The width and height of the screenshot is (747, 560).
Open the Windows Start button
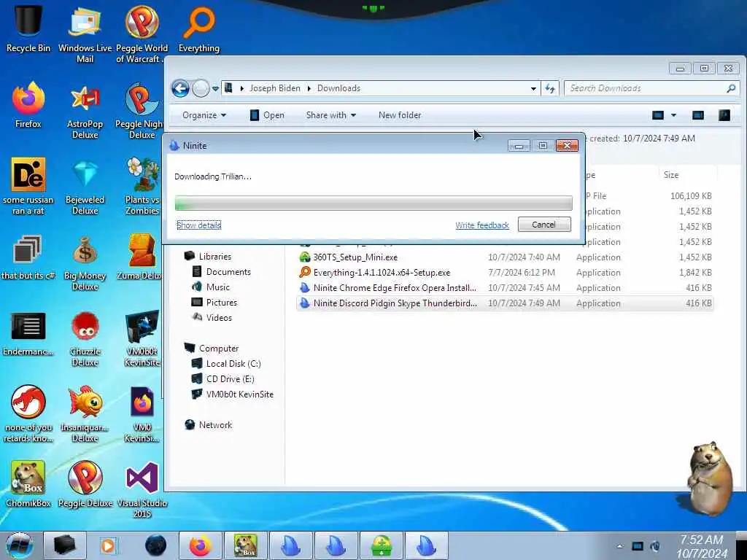click(19, 545)
